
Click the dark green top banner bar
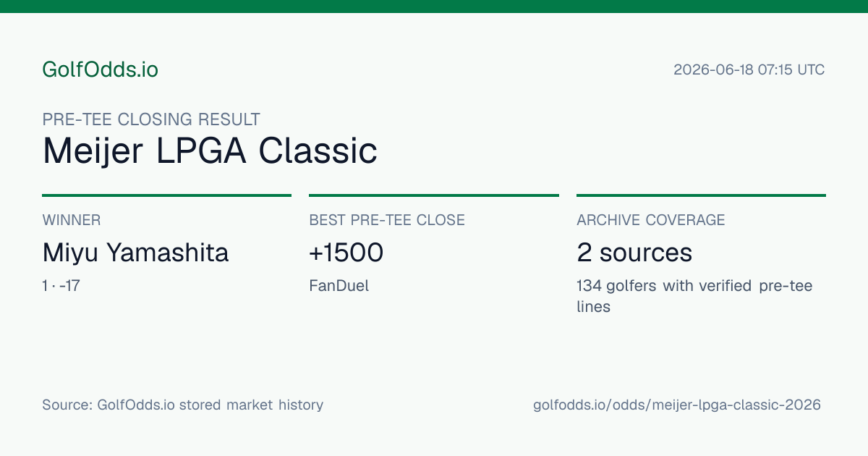click(434, 7)
